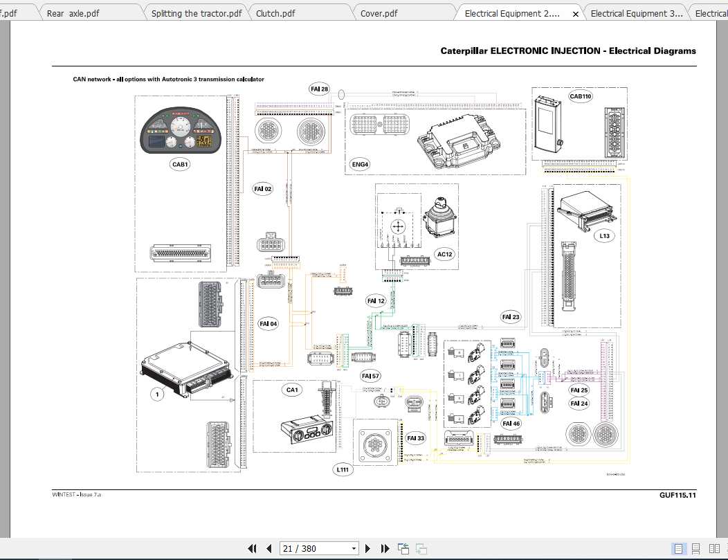Click the CAN network diagram subtitle
728x560 pixels.
coord(169,80)
